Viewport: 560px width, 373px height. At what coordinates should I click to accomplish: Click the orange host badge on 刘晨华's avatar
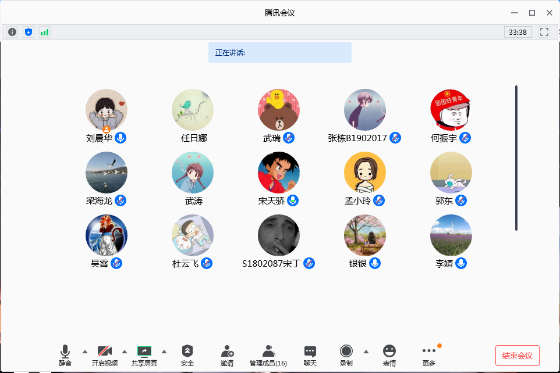pos(106,129)
